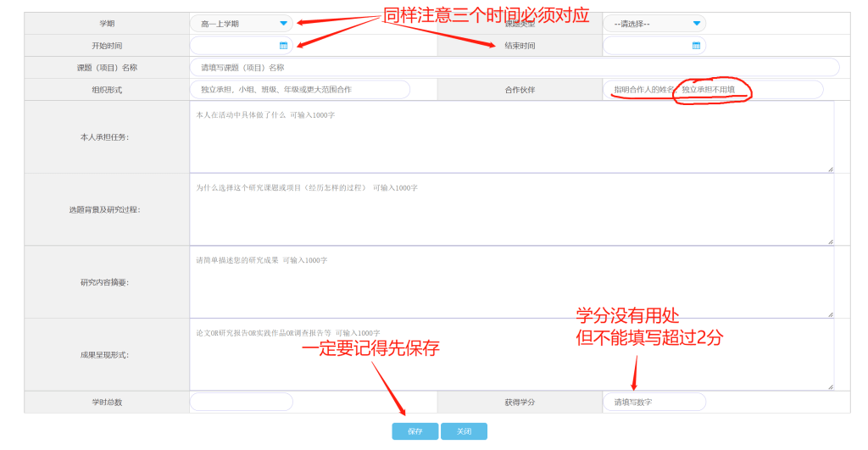Click inside the 研究内容摘要 text area
868x450 pixels.
510,282
